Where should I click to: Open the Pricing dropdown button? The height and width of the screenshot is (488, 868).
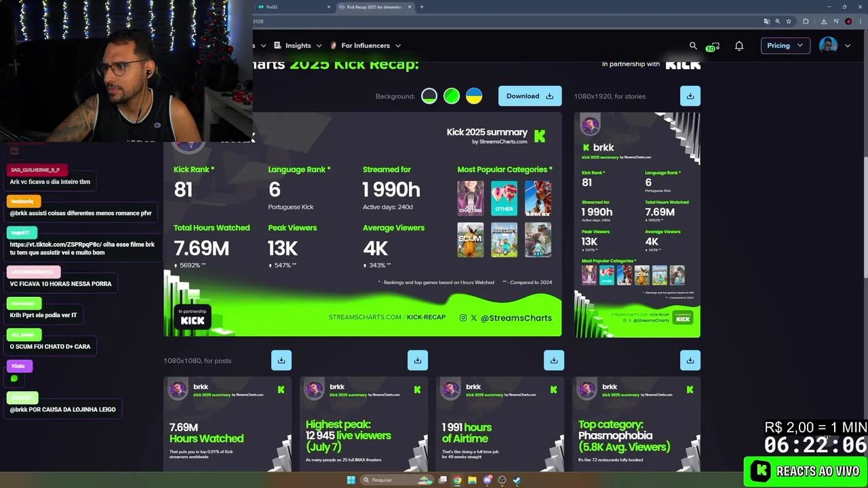pos(785,45)
